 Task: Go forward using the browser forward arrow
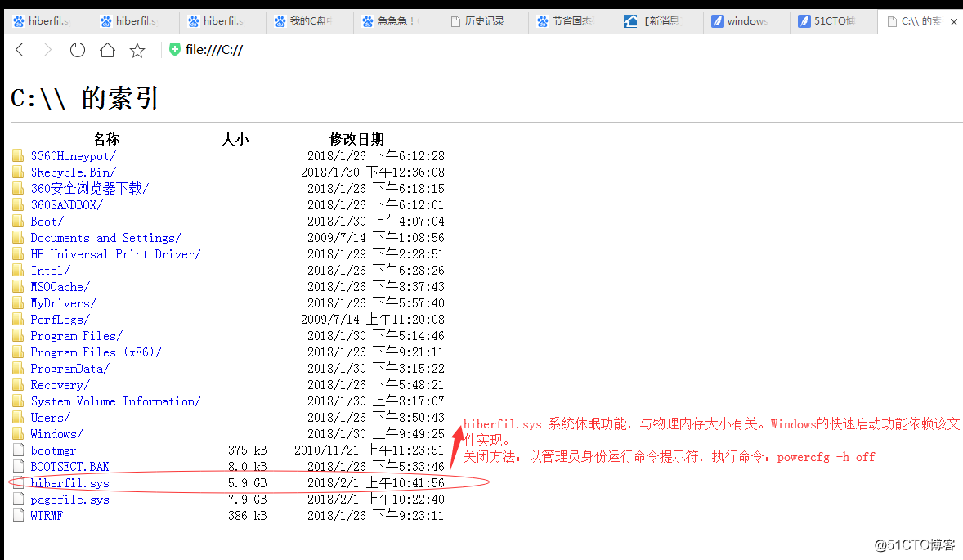click(x=47, y=50)
